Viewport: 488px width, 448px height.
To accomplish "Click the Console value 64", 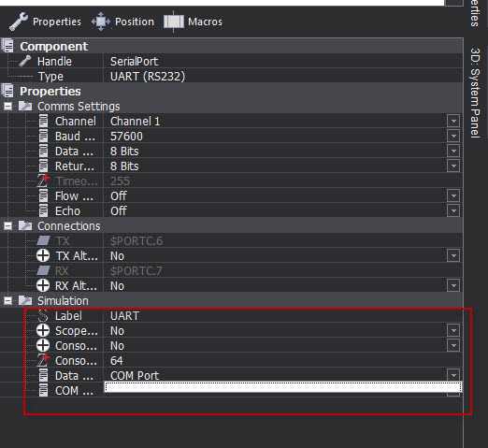I will [x=117, y=361].
